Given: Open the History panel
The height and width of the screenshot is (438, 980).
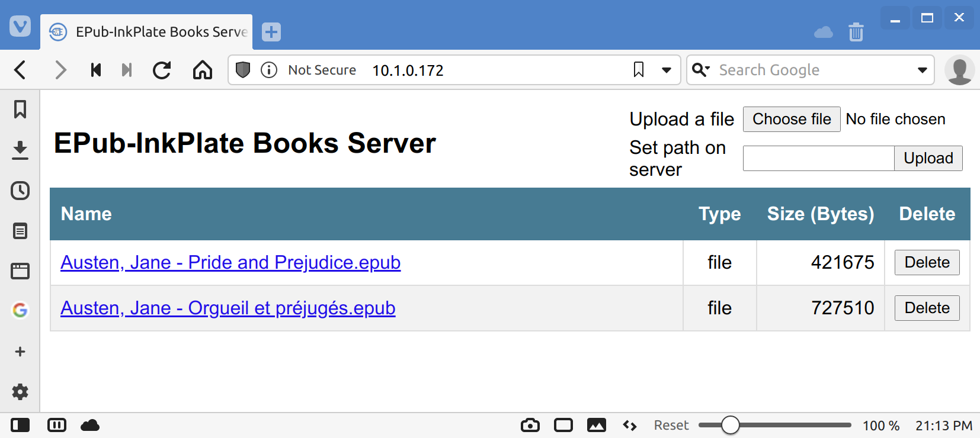Looking at the screenshot, I should pyautogui.click(x=20, y=191).
